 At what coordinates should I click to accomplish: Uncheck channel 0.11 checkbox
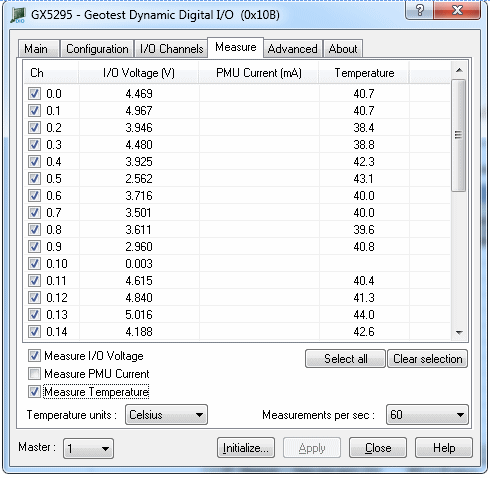(x=34, y=281)
